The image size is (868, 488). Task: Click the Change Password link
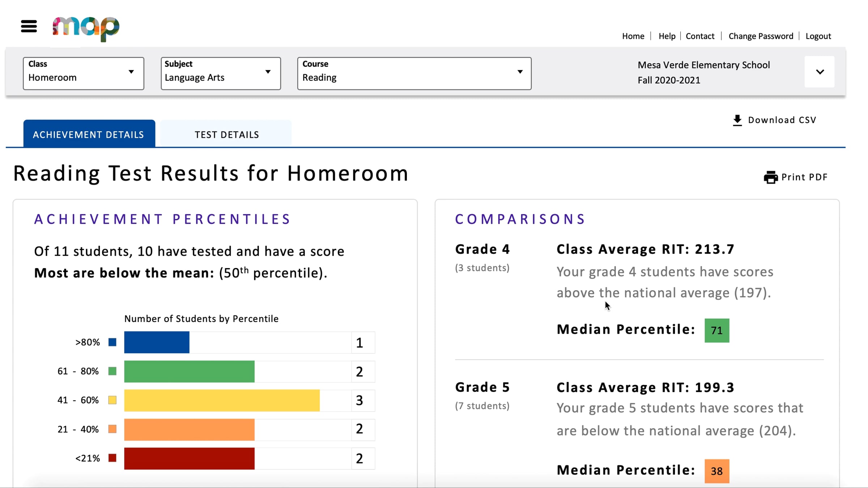click(761, 36)
